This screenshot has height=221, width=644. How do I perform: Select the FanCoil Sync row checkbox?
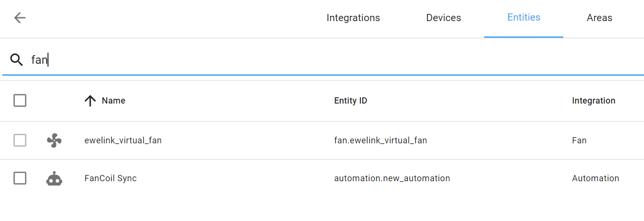20,178
